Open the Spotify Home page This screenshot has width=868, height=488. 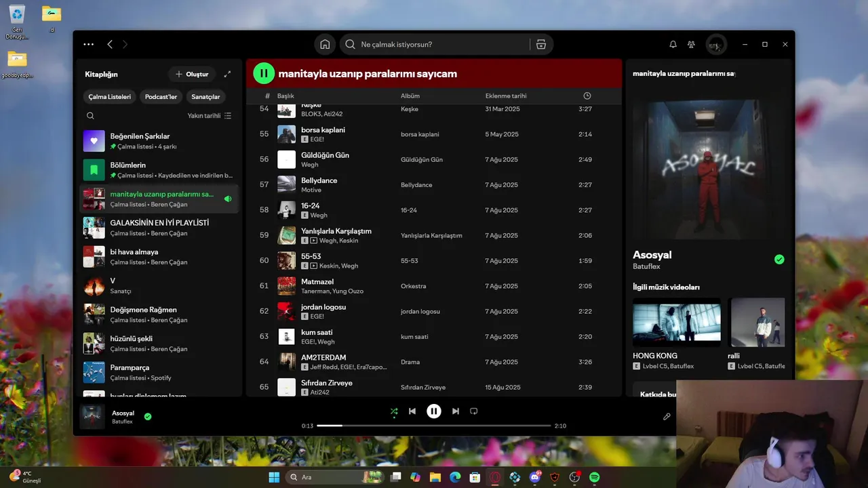point(325,44)
